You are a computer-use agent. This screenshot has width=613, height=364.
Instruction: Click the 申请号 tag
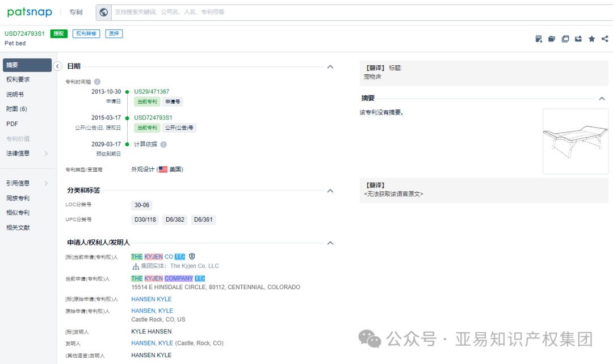(x=173, y=101)
